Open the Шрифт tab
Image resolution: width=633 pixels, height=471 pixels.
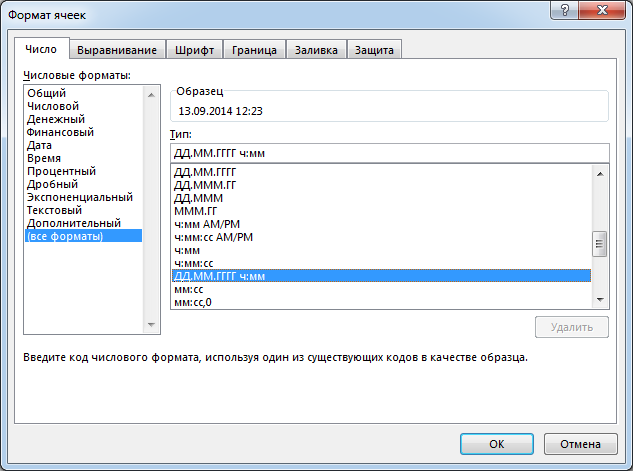click(195, 50)
